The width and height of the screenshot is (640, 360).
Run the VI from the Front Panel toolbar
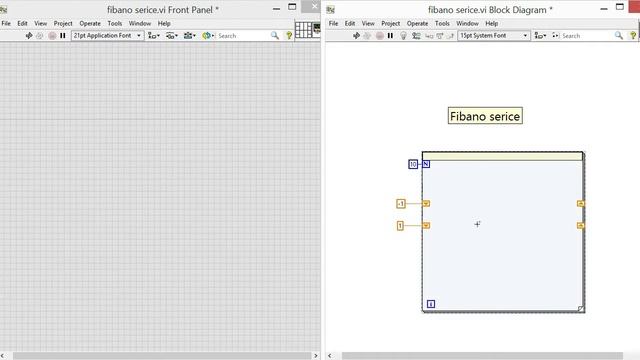tap(29, 36)
